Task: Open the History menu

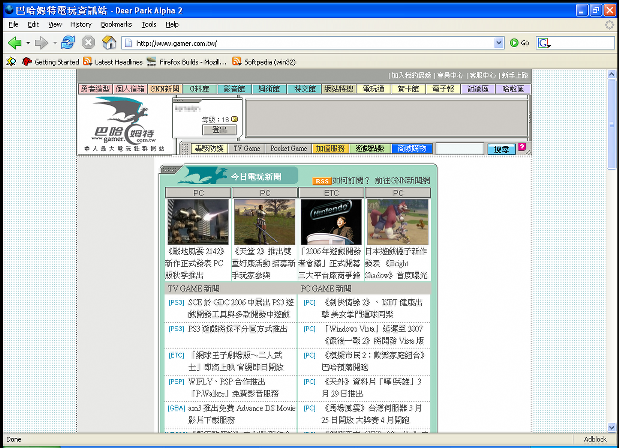Action: click(x=81, y=23)
